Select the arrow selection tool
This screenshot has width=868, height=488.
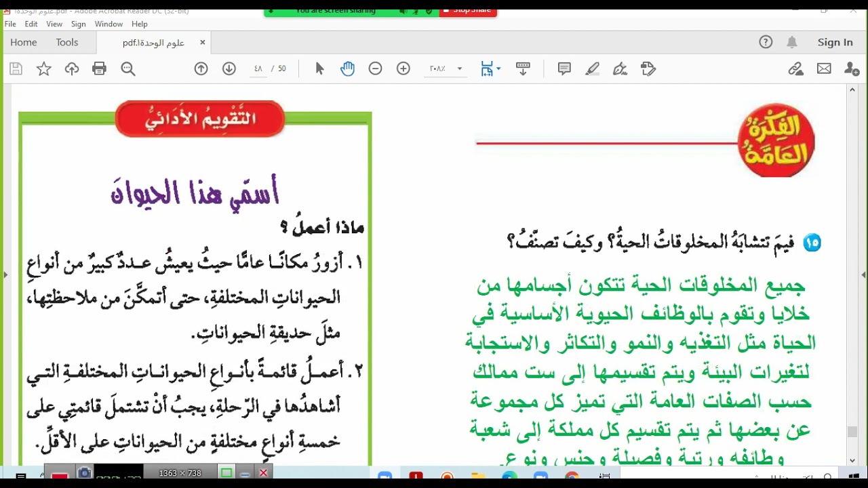(x=319, y=68)
